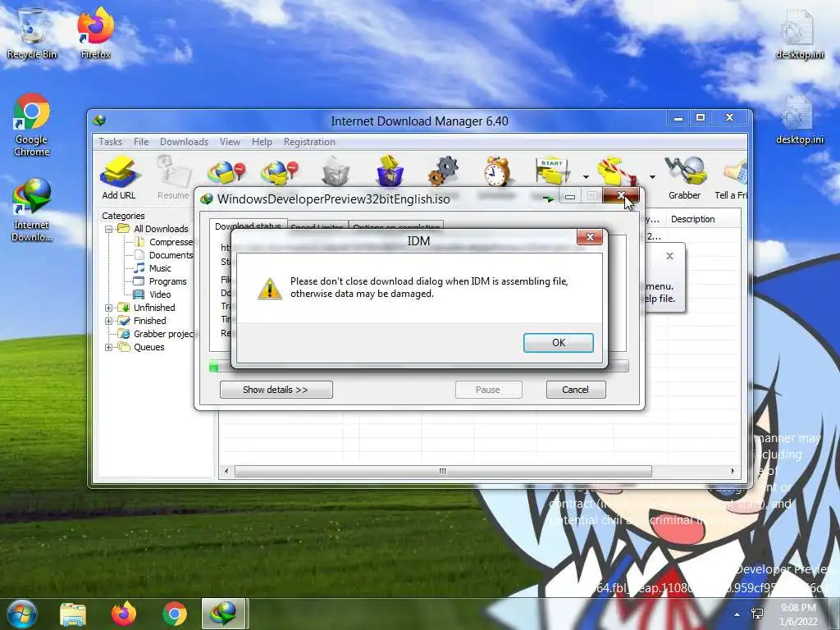This screenshot has width=840, height=630.
Task: Dismiss the tip popup with its X
Action: [669, 256]
